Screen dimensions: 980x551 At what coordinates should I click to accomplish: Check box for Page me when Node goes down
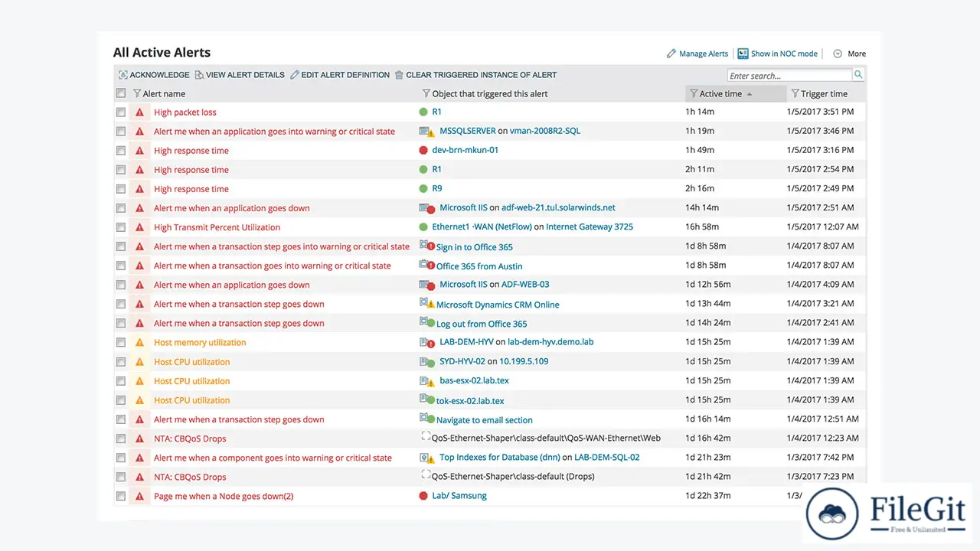121,496
